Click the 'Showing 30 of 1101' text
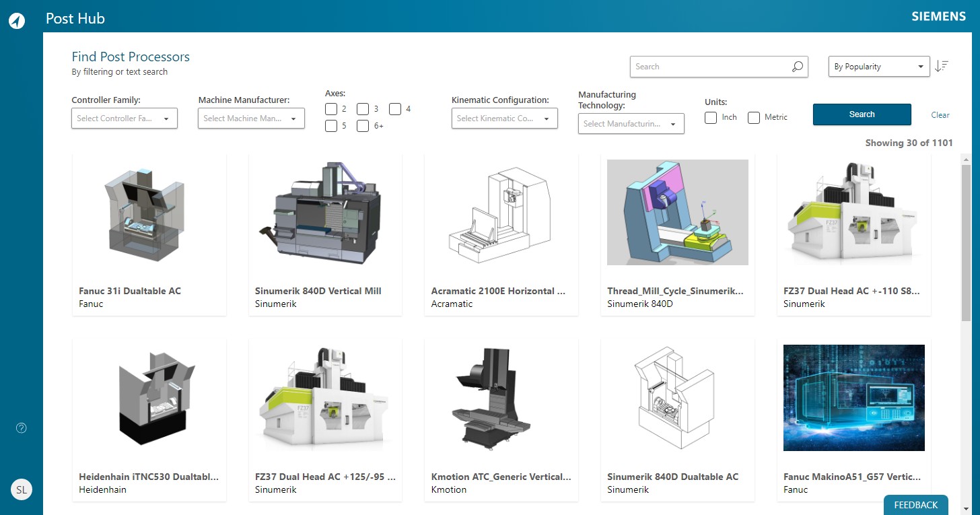Screen dimensions: 980x515 click(x=909, y=143)
